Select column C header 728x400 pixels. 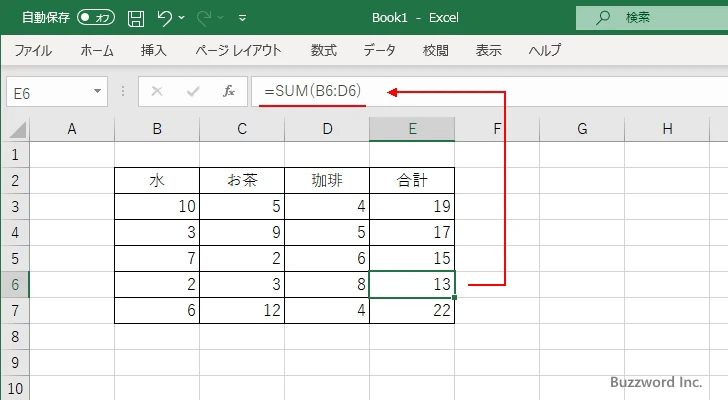pyautogui.click(x=242, y=129)
